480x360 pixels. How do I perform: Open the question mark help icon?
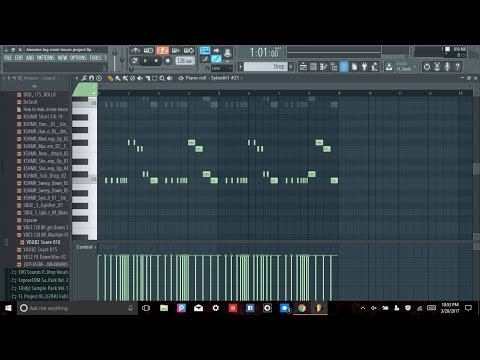(458, 67)
